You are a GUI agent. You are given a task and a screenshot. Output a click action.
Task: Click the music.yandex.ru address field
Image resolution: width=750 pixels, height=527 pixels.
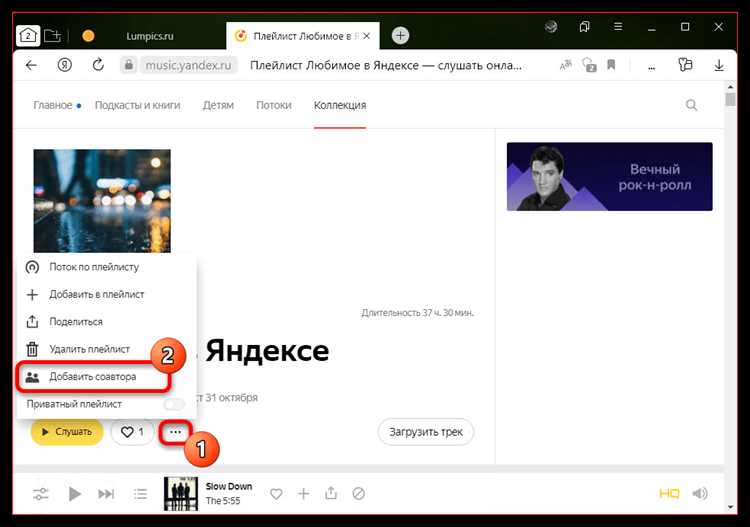188,65
